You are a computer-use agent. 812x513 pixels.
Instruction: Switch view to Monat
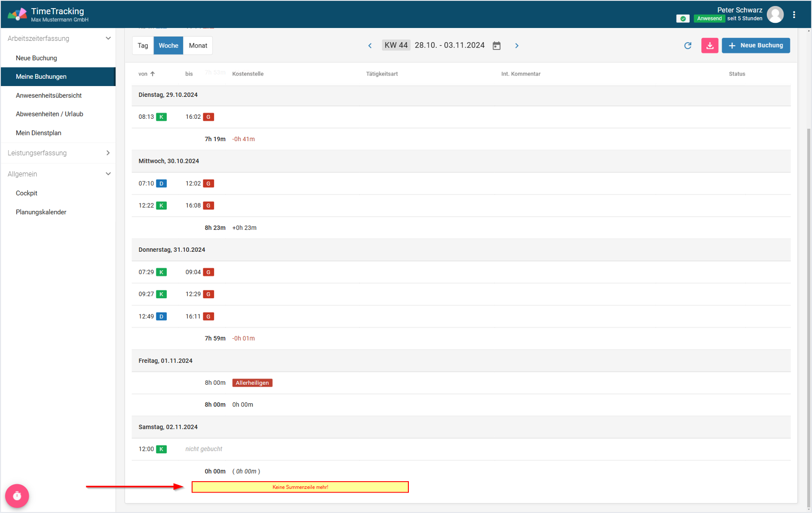[x=198, y=46]
